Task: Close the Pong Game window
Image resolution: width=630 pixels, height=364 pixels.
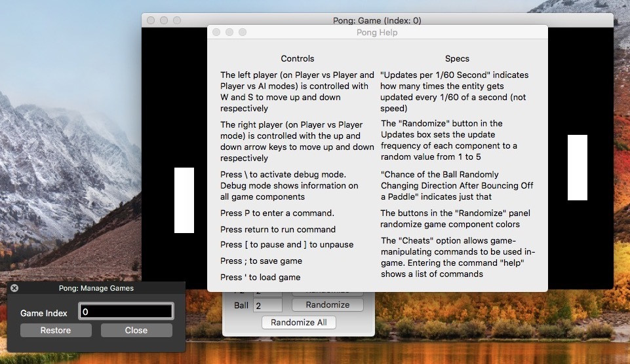Action: (151, 20)
